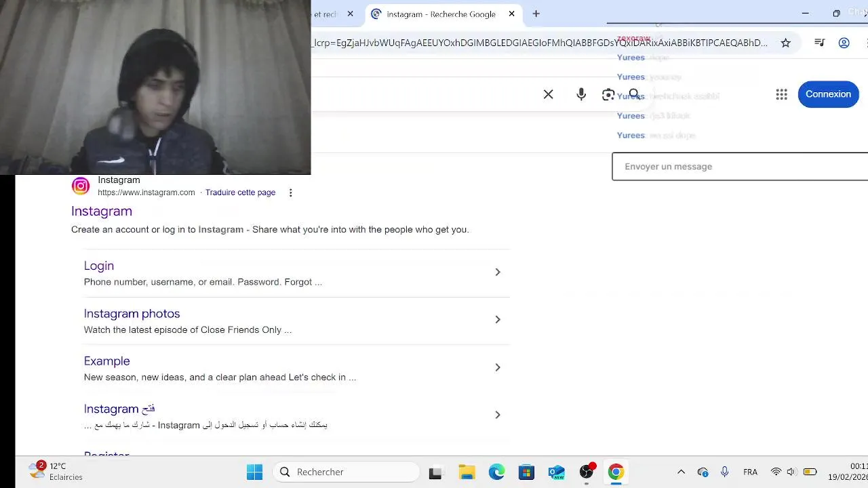The image size is (868, 488).
Task: Open Task View from the taskbar
Action: pyautogui.click(x=435, y=472)
